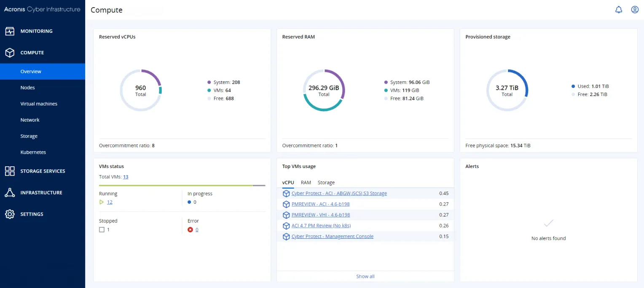The width and height of the screenshot is (644, 288).
Task: Open the Kubernetes section
Action: pyautogui.click(x=33, y=152)
